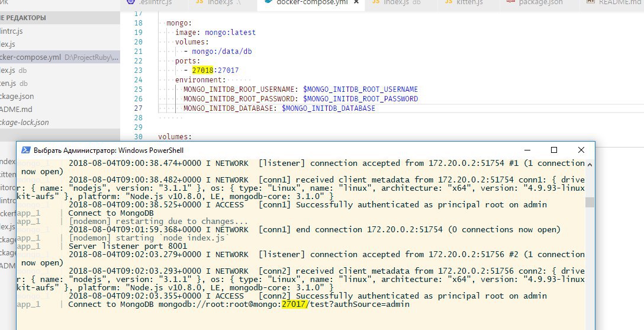Close the PowerShell window
Image resolution: width=644 pixels, height=330 pixels.
pyautogui.click(x=581, y=150)
